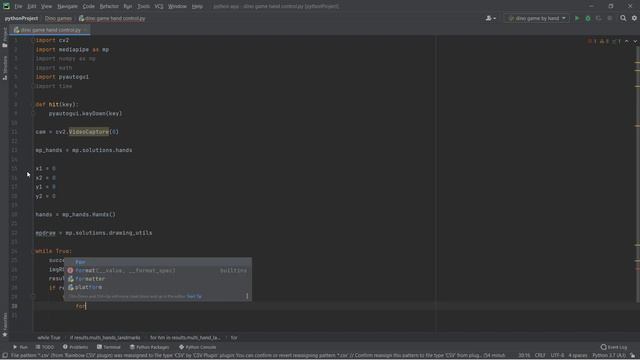640x360 pixels.
Task: Open the File menu
Action: pos(18,7)
